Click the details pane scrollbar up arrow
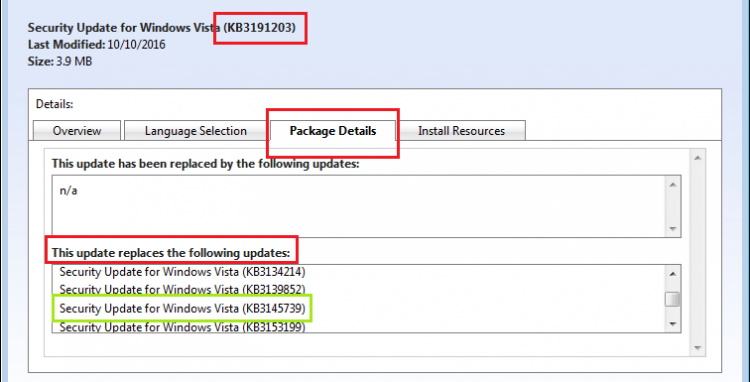750x382 pixels. pos(697,158)
